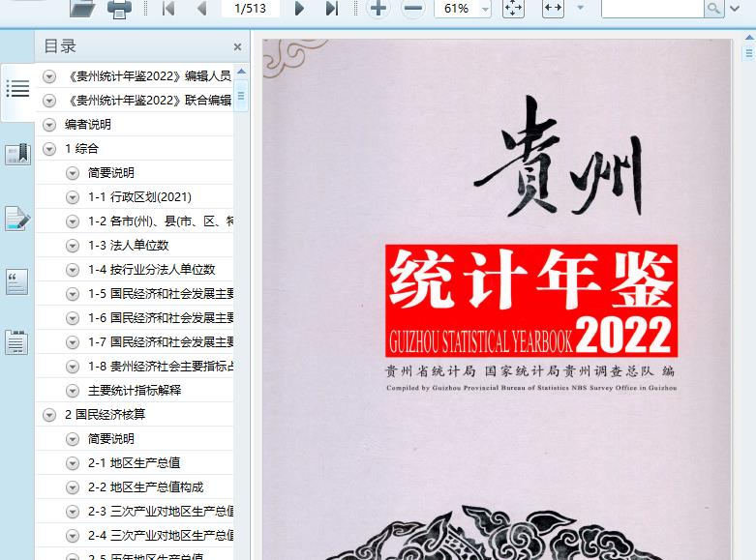Open 2-2 地区生产总值构成

(x=145, y=487)
